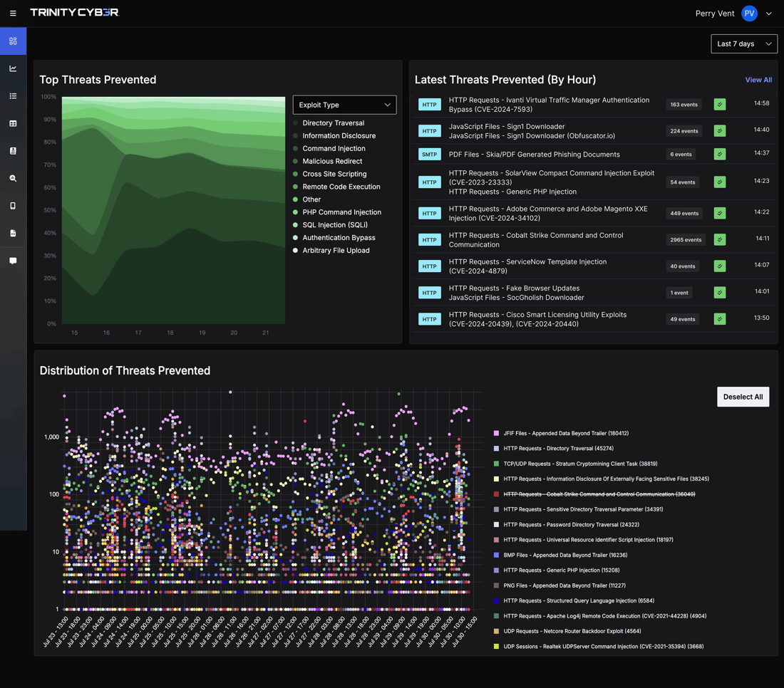Open the table view icon in the sidebar
Viewport: 784px width, 688px height.
tap(13, 123)
